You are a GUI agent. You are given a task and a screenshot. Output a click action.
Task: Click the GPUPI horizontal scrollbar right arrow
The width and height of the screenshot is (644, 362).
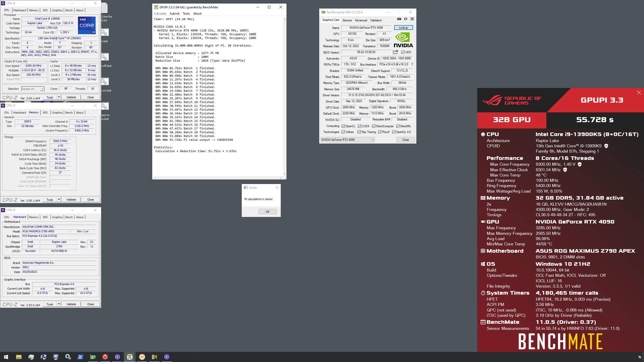281,178
